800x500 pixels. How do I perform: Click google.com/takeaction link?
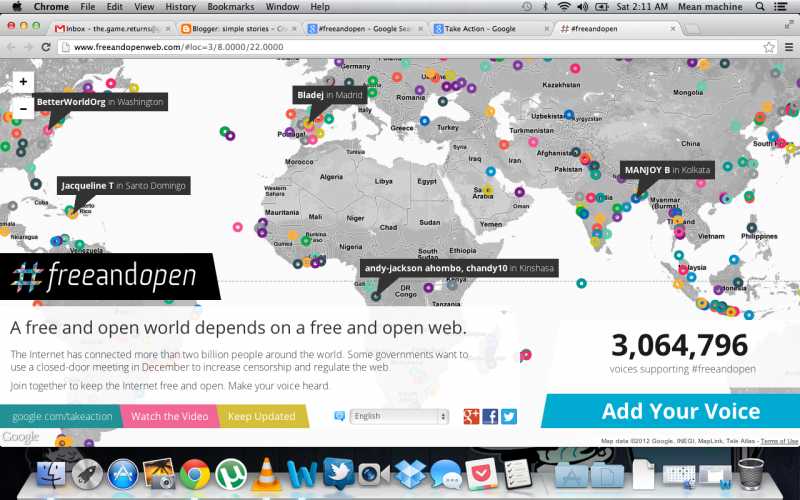tap(61, 416)
